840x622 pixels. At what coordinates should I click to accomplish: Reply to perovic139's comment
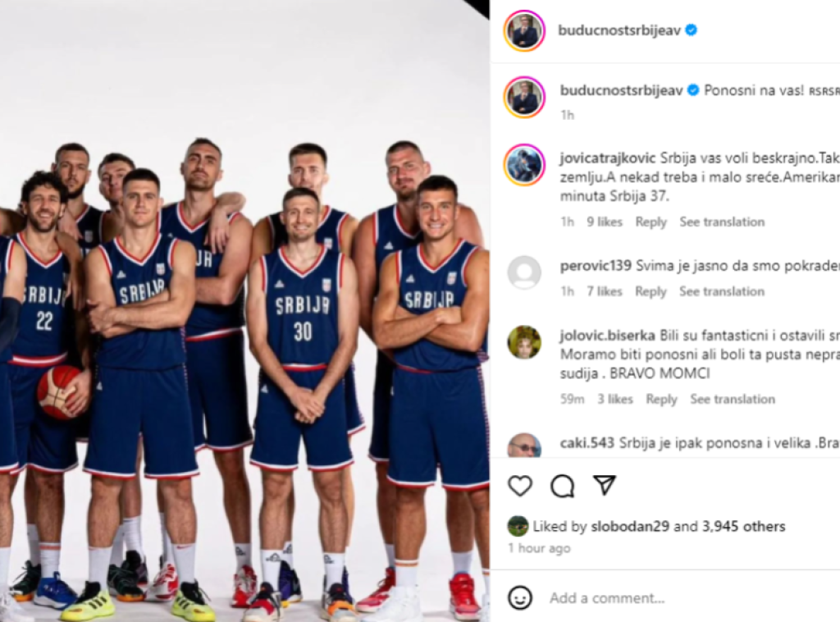tap(651, 291)
